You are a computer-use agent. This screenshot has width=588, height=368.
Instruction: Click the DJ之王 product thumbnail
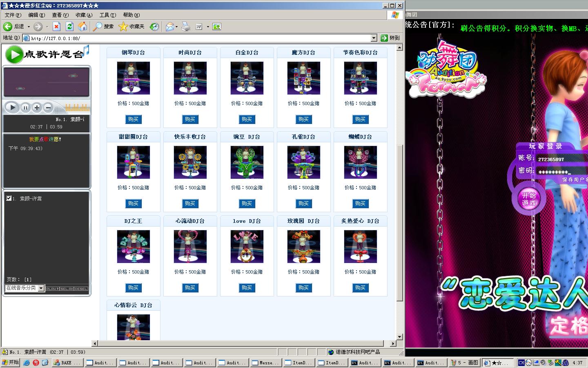pyautogui.click(x=133, y=247)
